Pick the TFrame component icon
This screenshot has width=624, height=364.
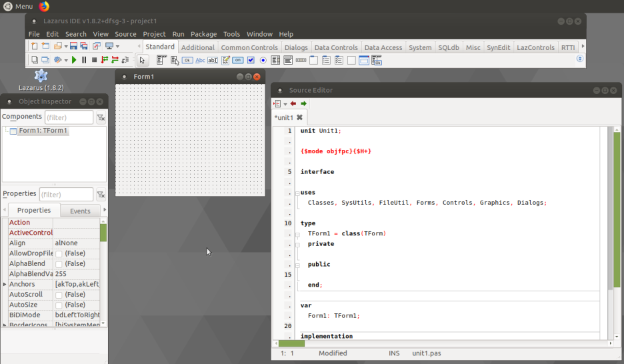364,61
